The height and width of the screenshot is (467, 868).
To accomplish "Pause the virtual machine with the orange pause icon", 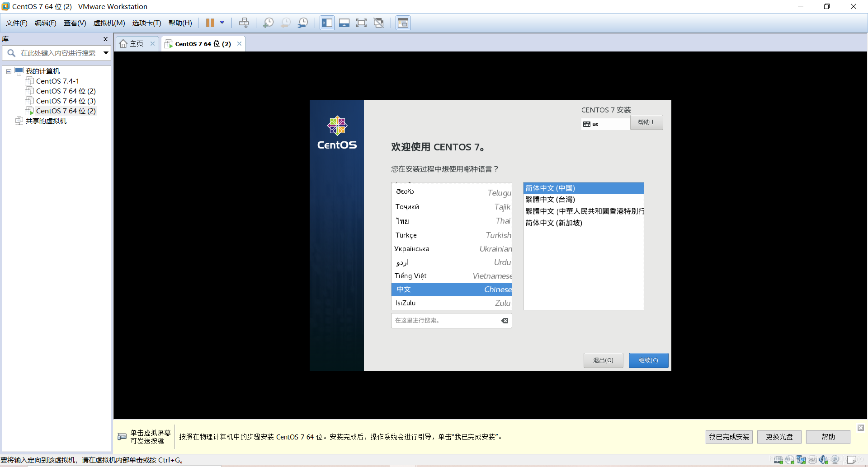I will point(210,23).
